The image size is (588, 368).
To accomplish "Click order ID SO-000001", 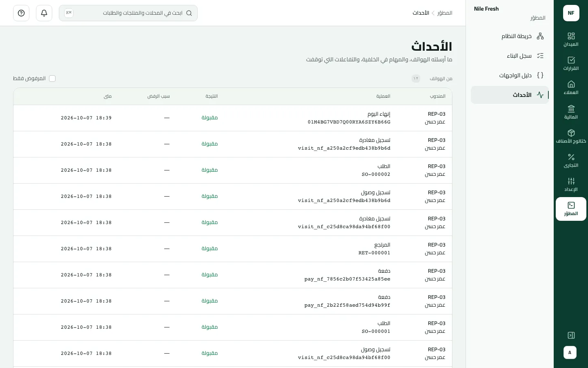I will [376, 331].
